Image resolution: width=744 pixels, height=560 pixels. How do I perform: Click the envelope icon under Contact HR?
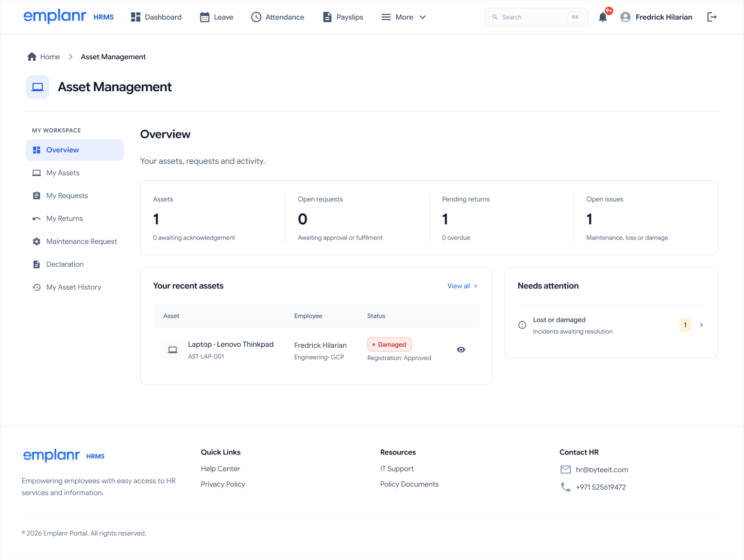click(566, 469)
